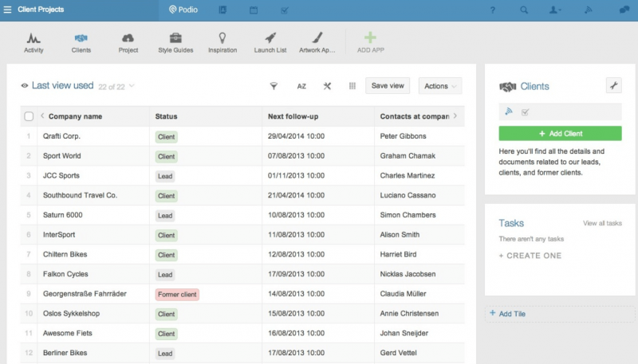Toggle the select-all checkbox in table header

coord(29,116)
